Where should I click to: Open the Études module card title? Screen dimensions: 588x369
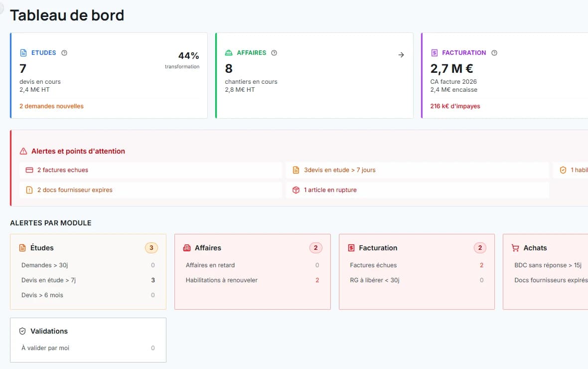click(42, 248)
